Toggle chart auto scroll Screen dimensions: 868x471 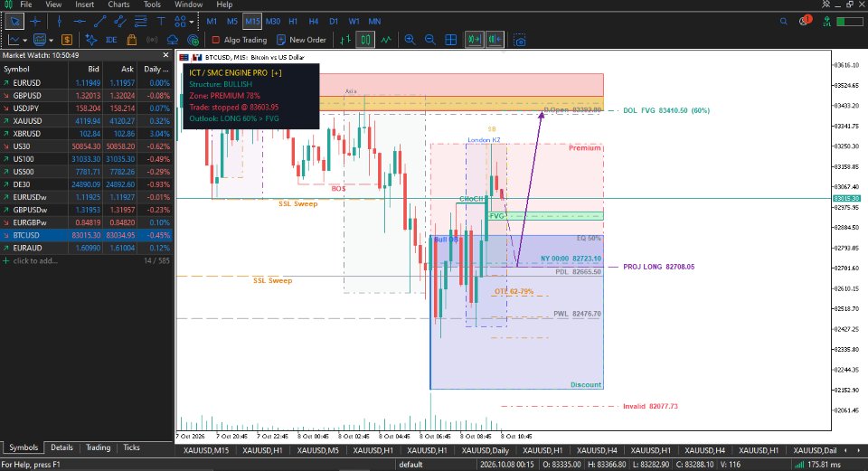[x=475, y=40]
